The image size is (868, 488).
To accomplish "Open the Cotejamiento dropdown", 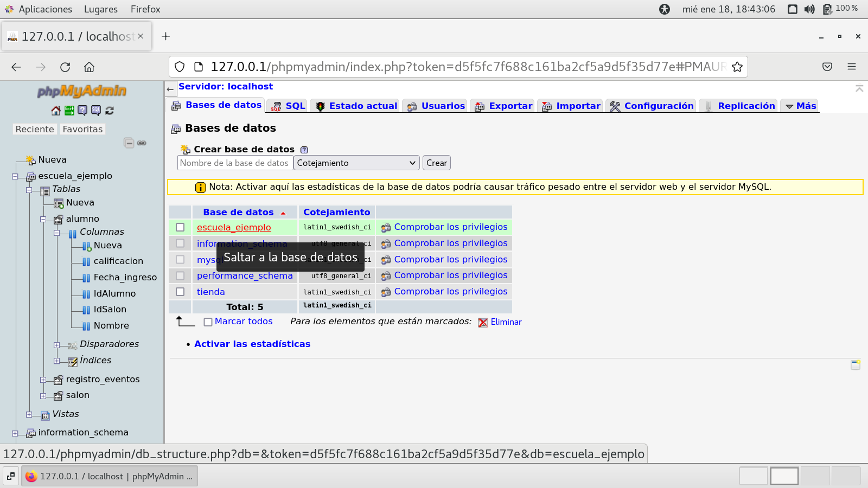I will click(356, 163).
